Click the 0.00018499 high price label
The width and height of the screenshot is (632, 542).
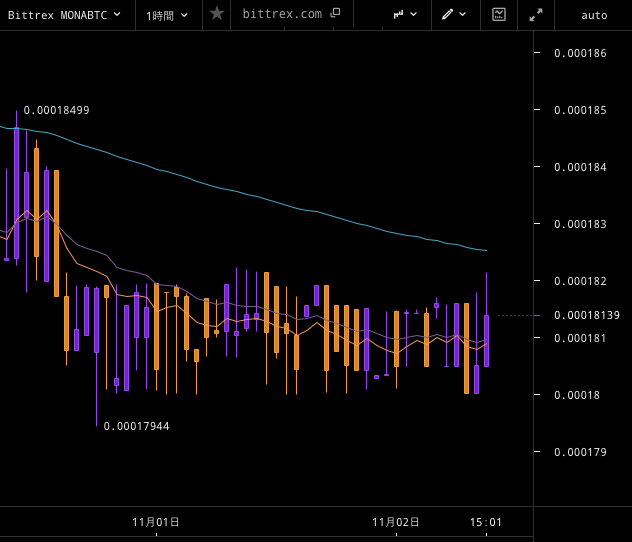56,110
